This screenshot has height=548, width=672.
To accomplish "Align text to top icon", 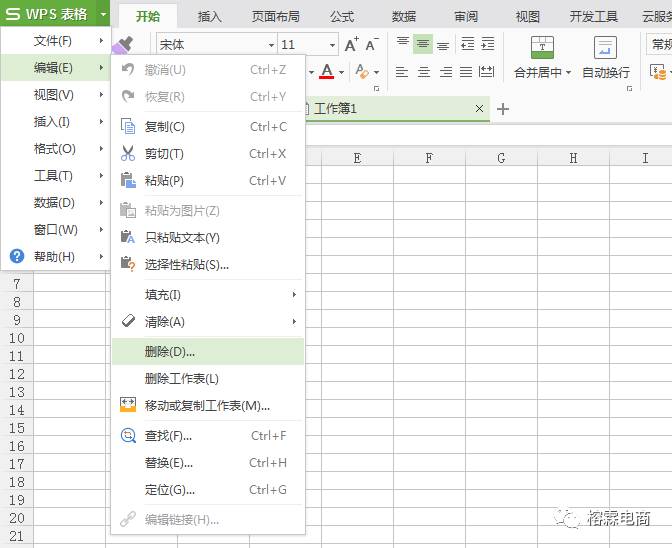I will click(402, 44).
